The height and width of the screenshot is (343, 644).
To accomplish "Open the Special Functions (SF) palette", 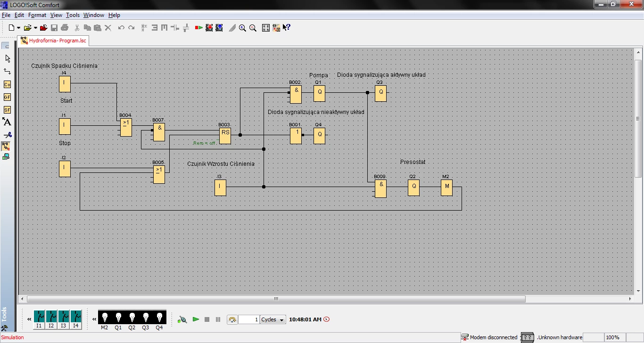I will (x=7, y=110).
